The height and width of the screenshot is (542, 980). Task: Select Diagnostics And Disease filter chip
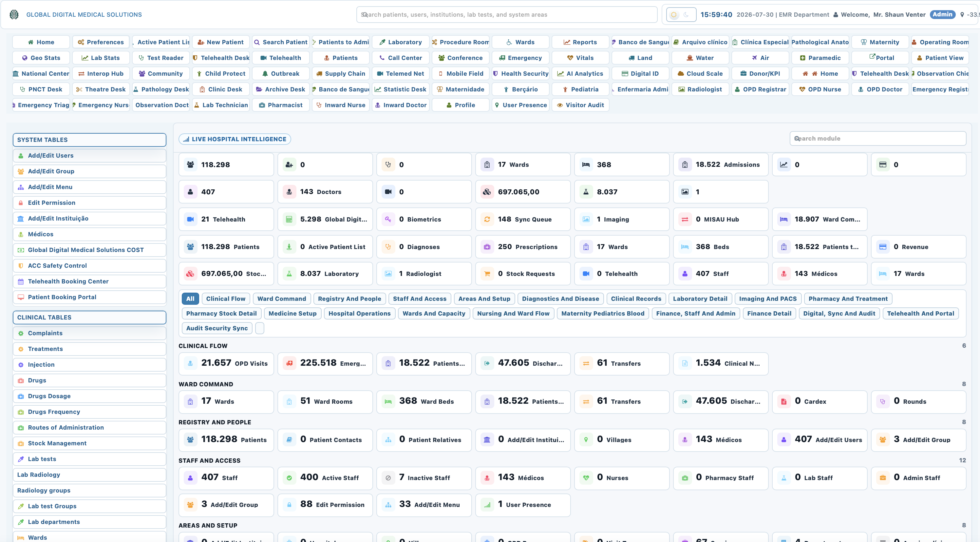[x=560, y=299]
